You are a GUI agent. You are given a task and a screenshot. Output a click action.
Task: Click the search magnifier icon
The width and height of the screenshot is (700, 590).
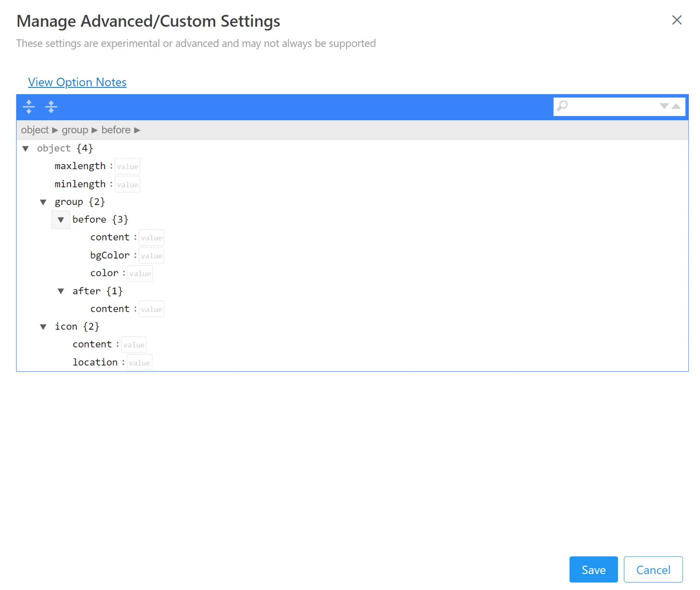coord(562,106)
